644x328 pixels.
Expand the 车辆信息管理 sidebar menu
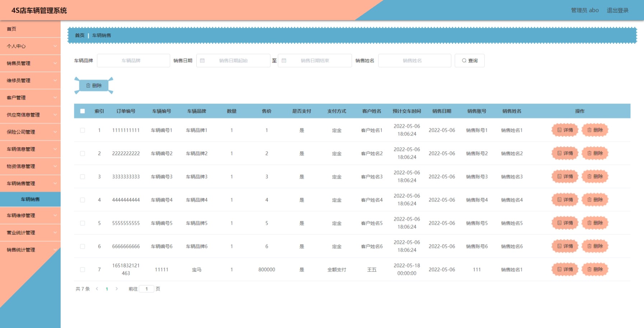30,149
